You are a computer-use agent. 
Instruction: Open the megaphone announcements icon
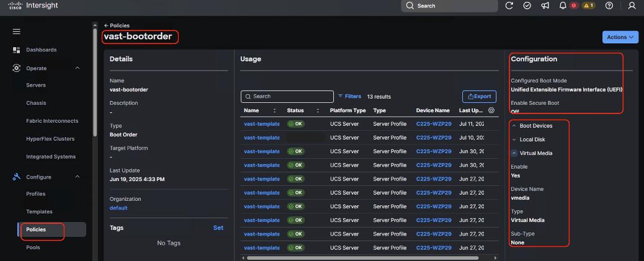coord(545,6)
